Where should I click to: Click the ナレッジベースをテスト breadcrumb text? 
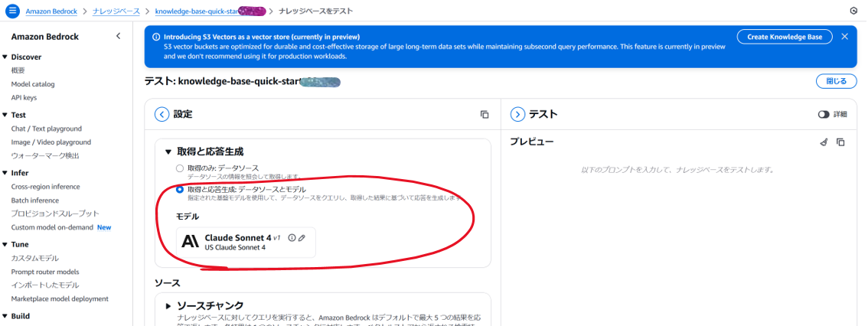coord(315,11)
